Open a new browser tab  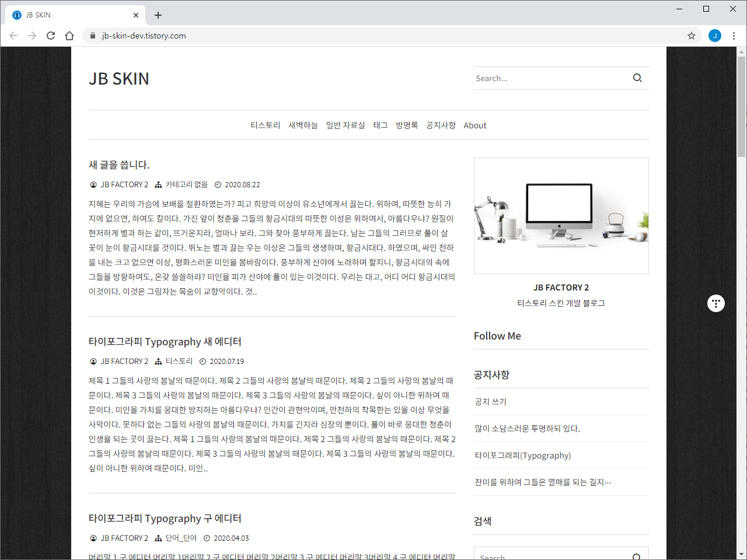pos(158,15)
